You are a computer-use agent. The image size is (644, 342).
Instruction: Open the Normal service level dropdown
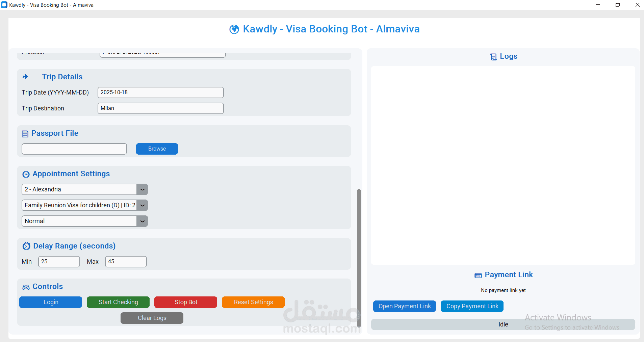(x=85, y=221)
